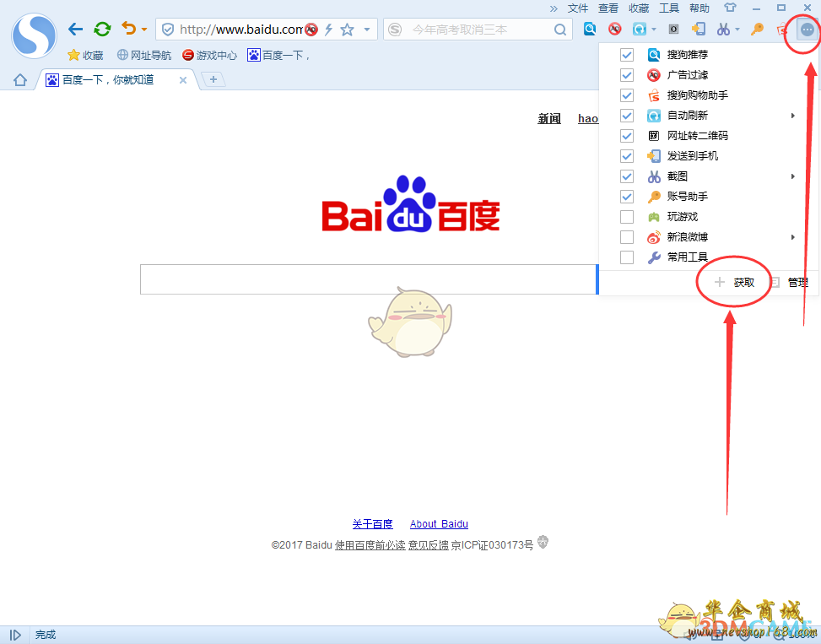The image size is (821, 644).
Task: Bookmark page with the star icon
Action: 347,30
